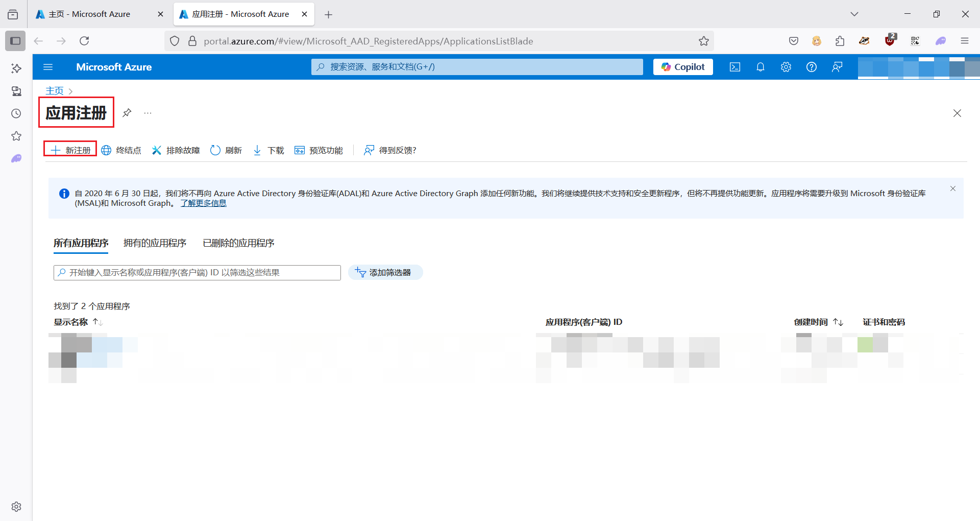The width and height of the screenshot is (980, 521).
Task: Click the 下载 download icon
Action: [x=257, y=150]
